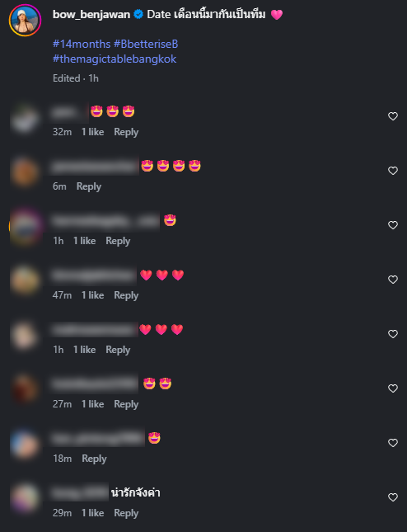Viewport: 407px width, 532px height.
Task: Reply to the น่ารักจังค่า comment
Action: [x=126, y=513]
